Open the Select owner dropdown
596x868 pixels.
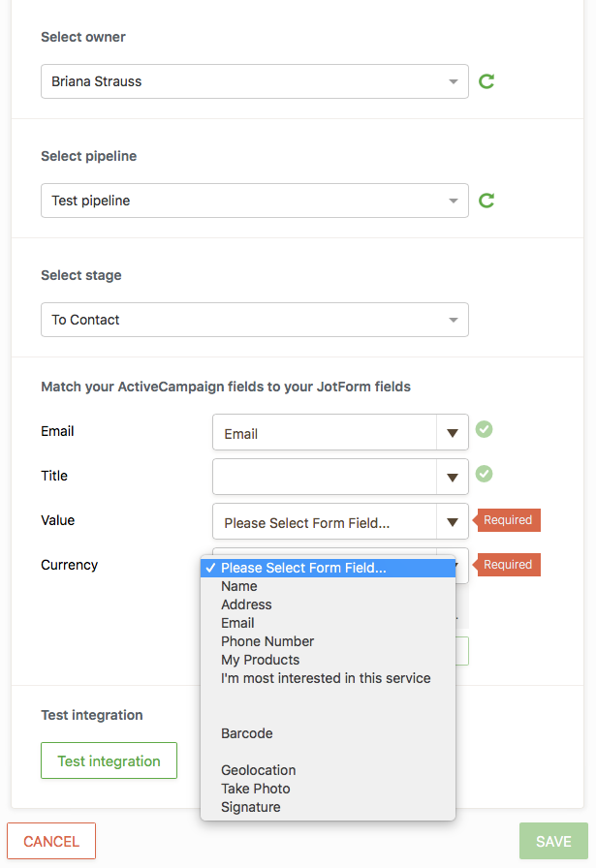point(254,81)
